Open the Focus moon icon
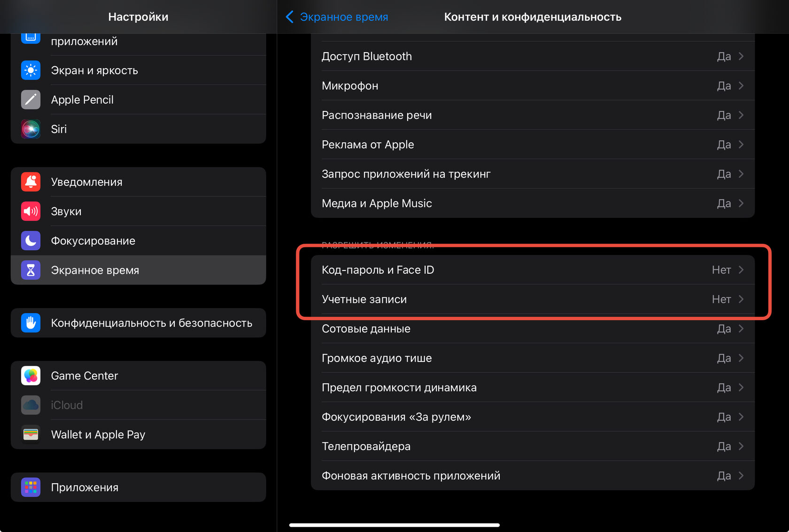This screenshot has width=789, height=532. tap(31, 241)
